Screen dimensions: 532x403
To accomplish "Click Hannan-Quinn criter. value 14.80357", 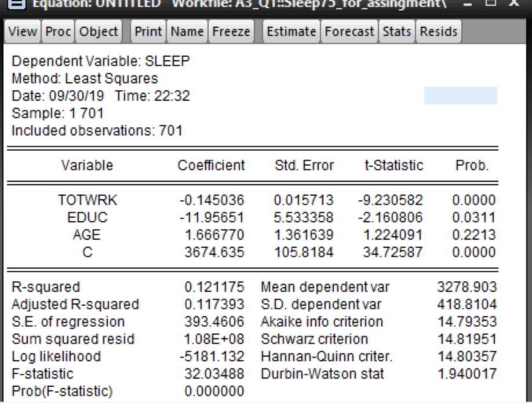I will (467, 357).
